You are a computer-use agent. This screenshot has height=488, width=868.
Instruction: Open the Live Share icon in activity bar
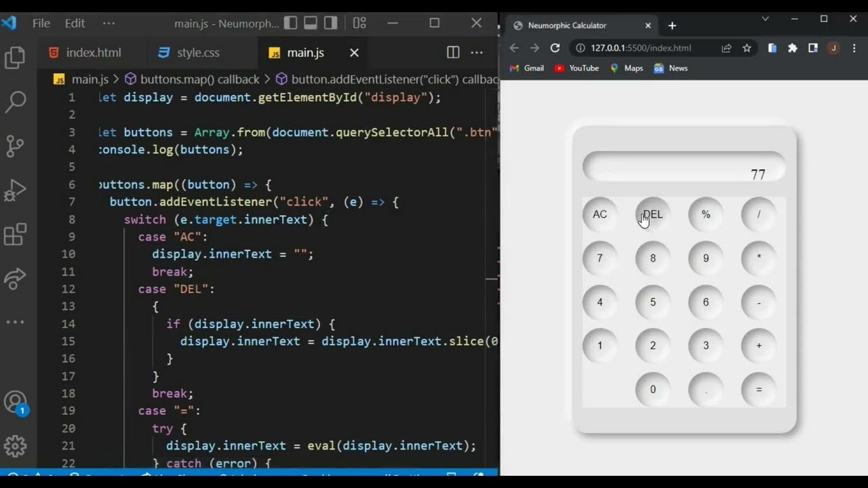pyautogui.click(x=15, y=278)
